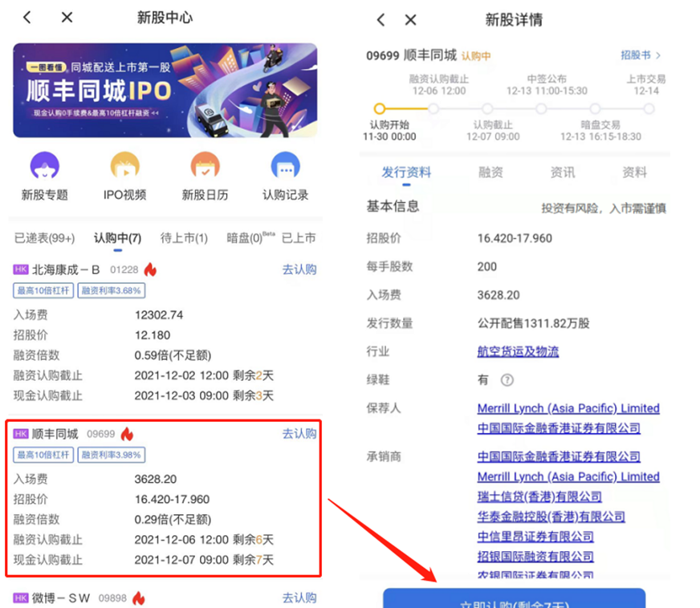Switch to the 融资 tab
Screen dimensions: 700x608
(490, 172)
